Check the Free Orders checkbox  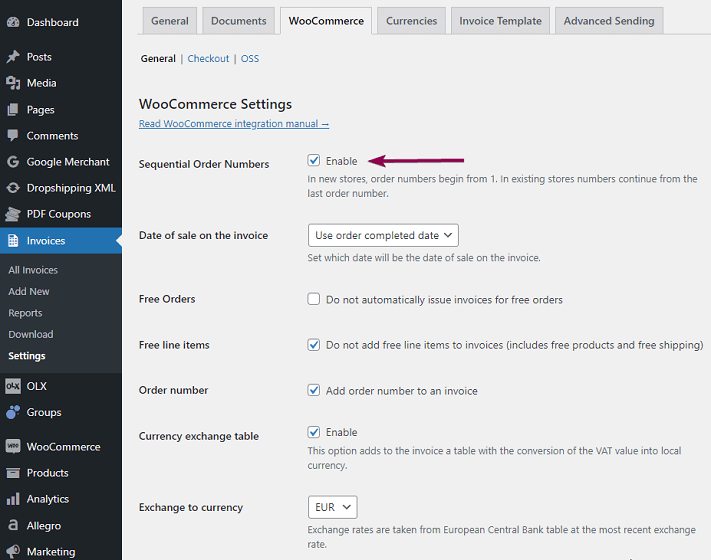click(314, 299)
